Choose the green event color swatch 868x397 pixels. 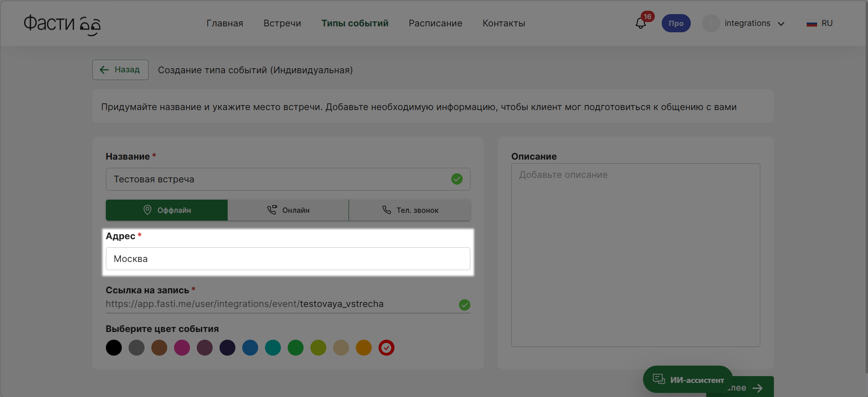tap(295, 348)
